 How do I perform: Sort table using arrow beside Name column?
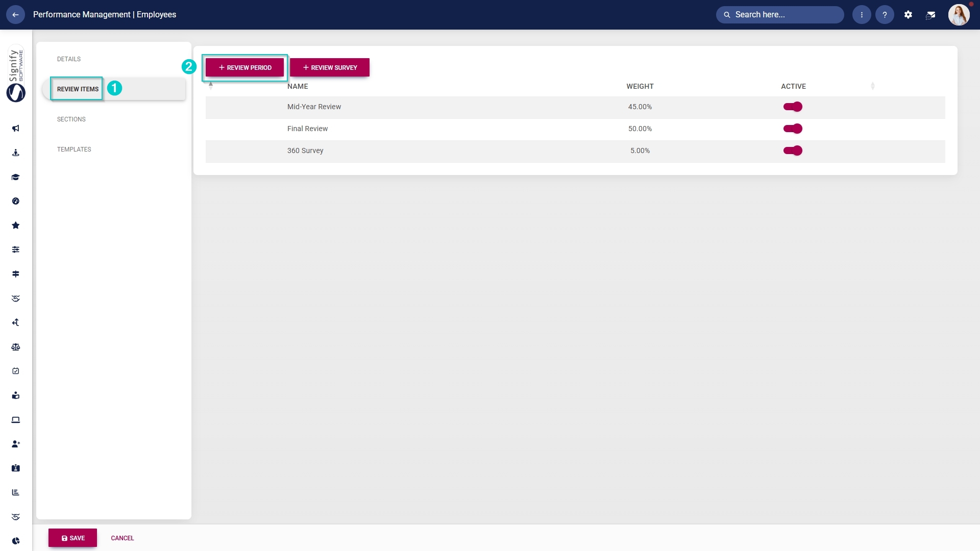[x=211, y=86]
